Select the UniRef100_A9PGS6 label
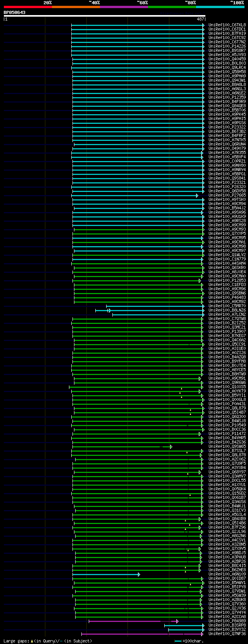 point(227,123)
